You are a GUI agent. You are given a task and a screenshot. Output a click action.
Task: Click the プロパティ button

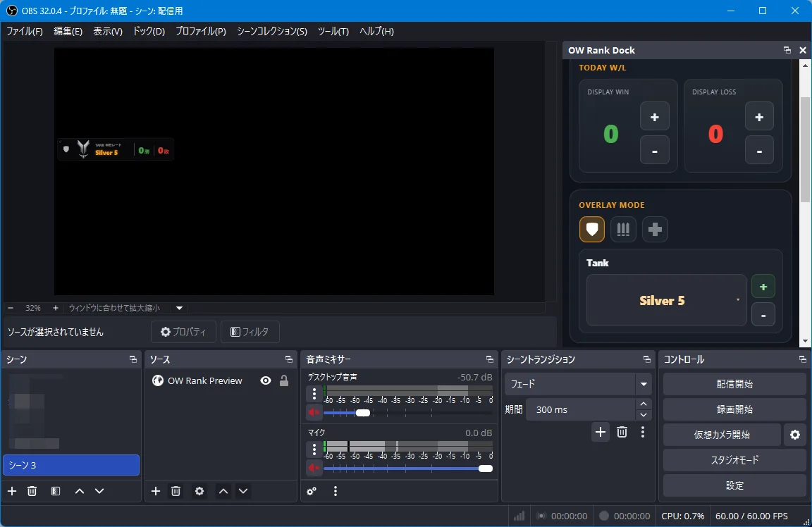(183, 332)
